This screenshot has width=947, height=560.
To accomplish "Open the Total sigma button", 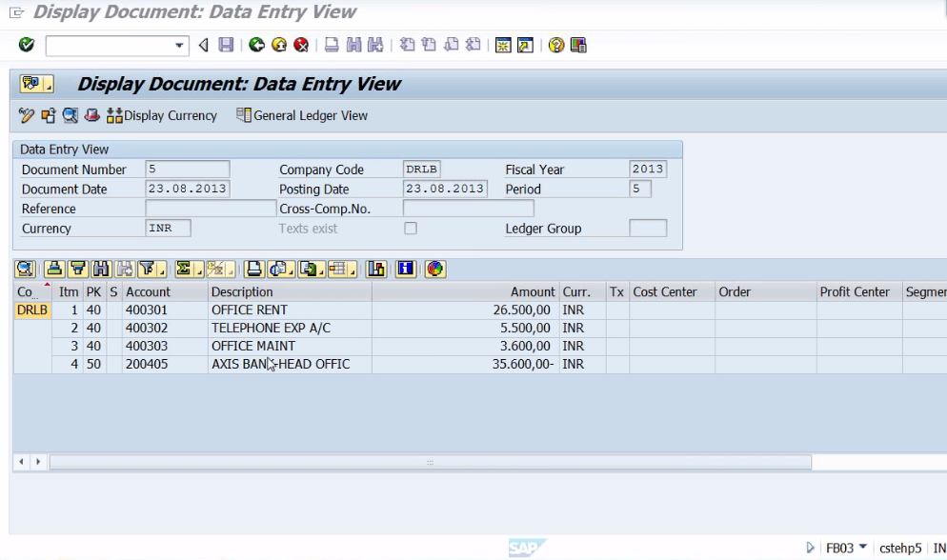I will coord(189,270).
